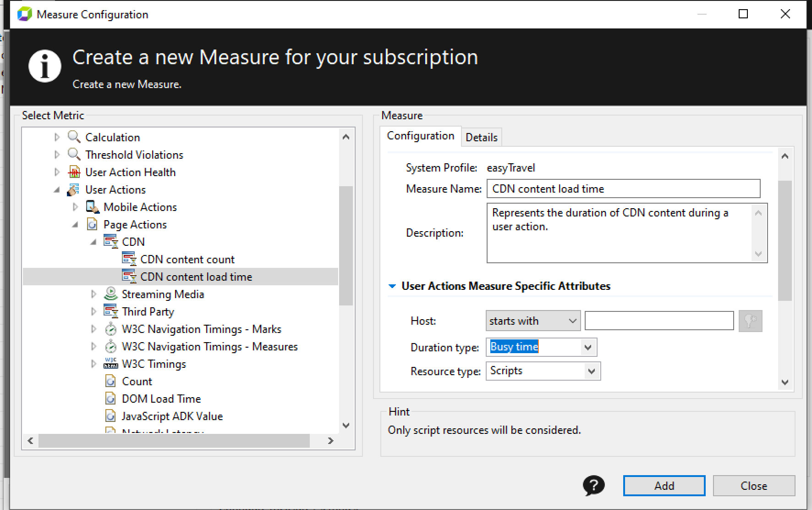Click the User Action Health tree icon

pyautogui.click(x=74, y=172)
